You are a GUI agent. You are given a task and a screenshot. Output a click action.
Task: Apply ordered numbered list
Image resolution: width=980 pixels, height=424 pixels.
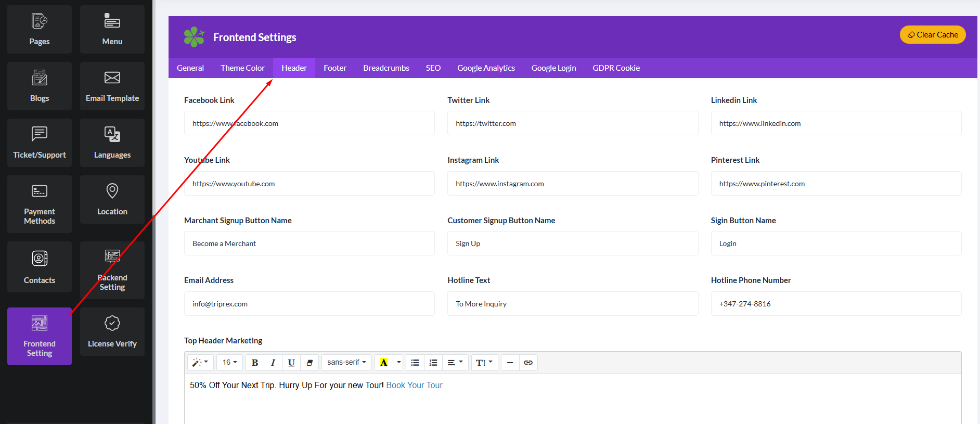pyautogui.click(x=433, y=363)
